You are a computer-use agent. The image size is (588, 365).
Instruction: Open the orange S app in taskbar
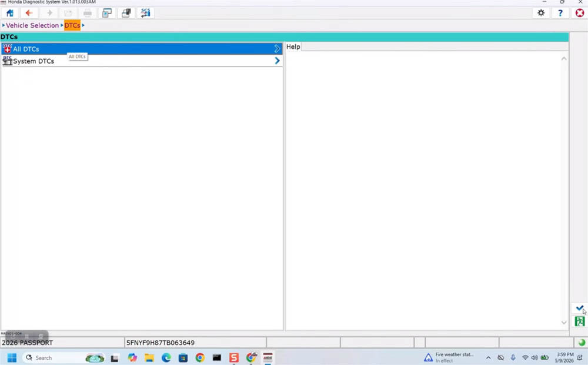234,358
